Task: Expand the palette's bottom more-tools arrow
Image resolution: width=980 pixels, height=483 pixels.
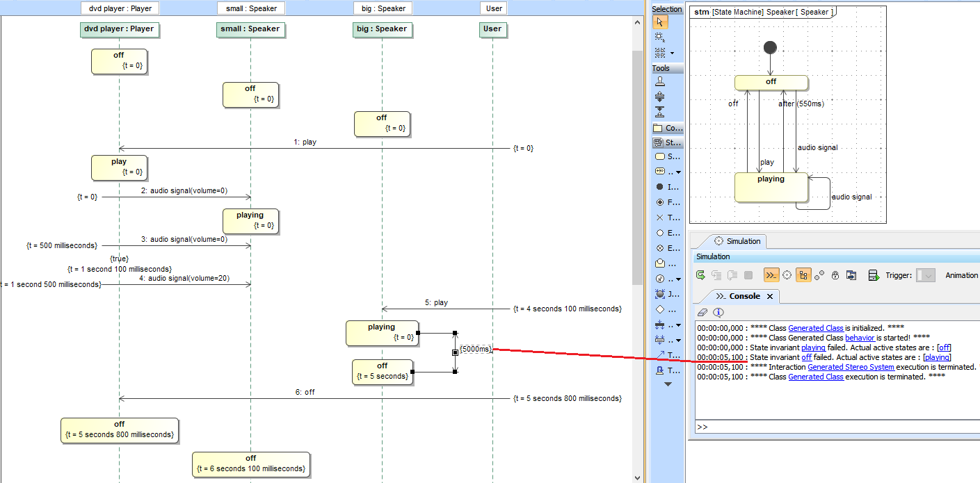Action: click(668, 384)
